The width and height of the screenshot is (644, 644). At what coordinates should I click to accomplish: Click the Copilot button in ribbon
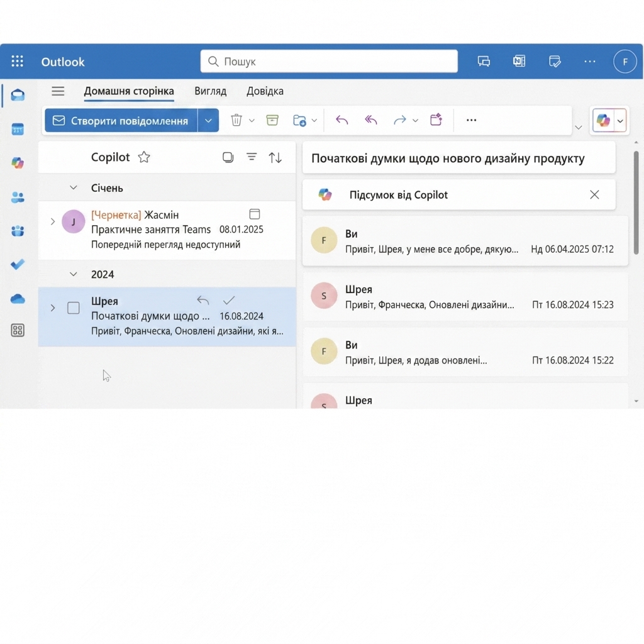click(603, 121)
